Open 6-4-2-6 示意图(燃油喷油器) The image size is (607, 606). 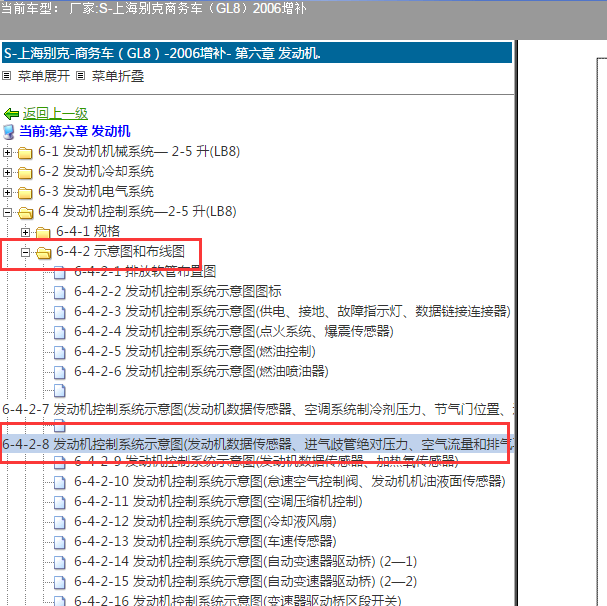tap(201, 372)
